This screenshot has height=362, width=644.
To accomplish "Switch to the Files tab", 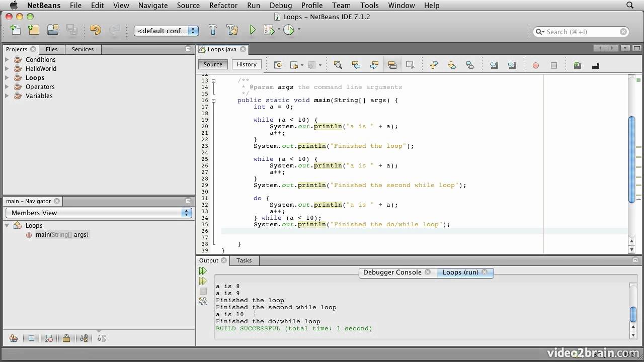I will click(x=51, y=49).
